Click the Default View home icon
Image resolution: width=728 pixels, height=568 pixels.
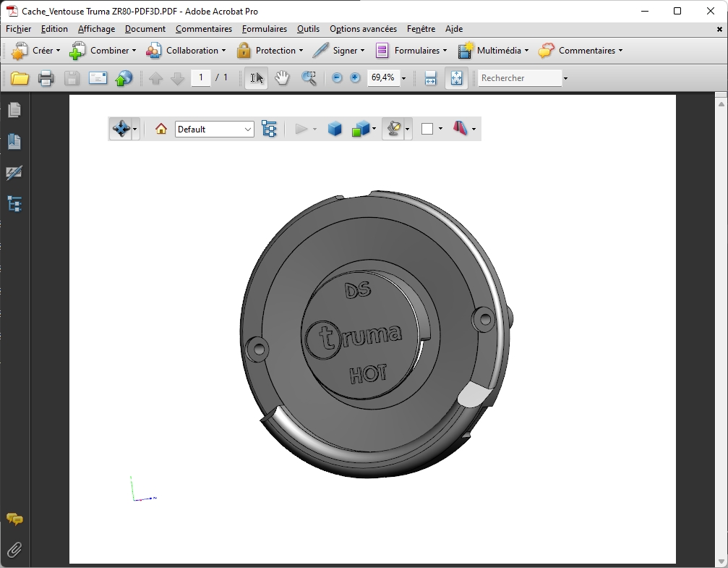[x=161, y=129]
